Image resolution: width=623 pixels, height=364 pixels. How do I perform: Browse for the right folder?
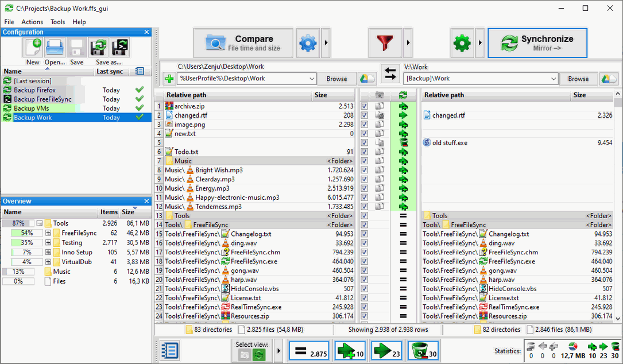(x=579, y=79)
